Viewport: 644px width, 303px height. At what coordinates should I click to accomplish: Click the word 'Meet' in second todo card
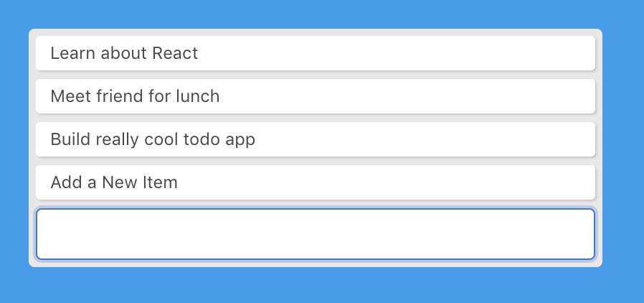(x=71, y=96)
